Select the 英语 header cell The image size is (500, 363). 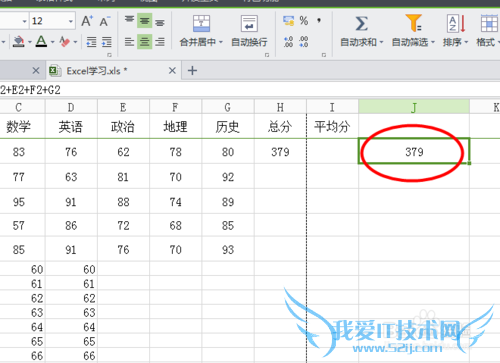coord(71,126)
